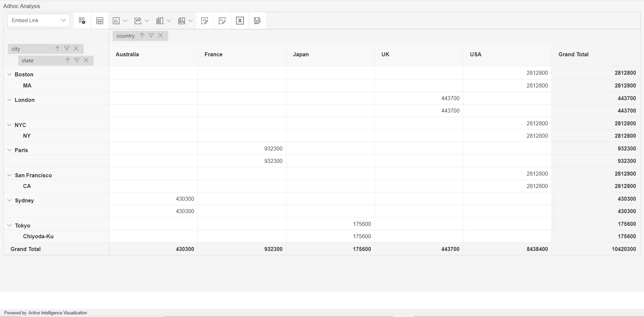Collapse the San Francisco row
Viewport: 644px width, 317px height.
click(x=9, y=175)
